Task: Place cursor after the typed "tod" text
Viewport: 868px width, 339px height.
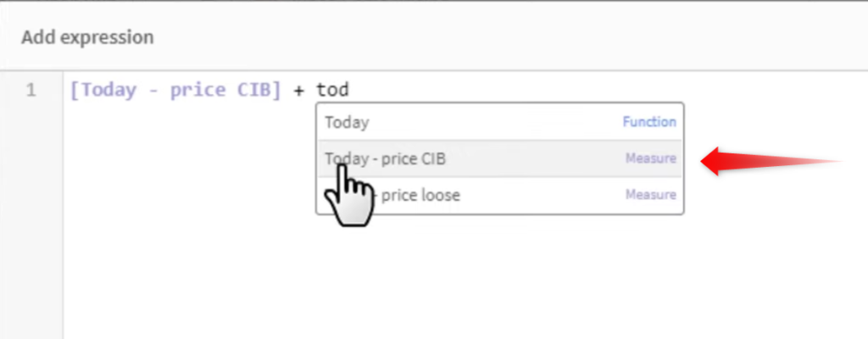Action: click(350, 90)
